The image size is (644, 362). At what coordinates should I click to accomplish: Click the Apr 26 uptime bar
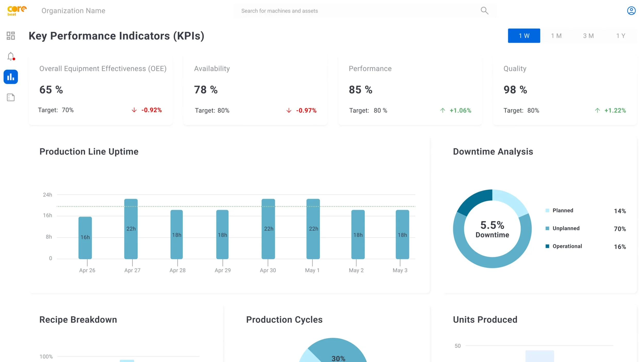pos(85,238)
